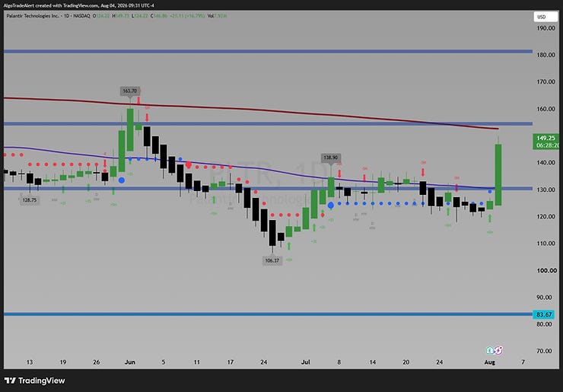Select the 106.37 low price label

(x=272, y=260)
